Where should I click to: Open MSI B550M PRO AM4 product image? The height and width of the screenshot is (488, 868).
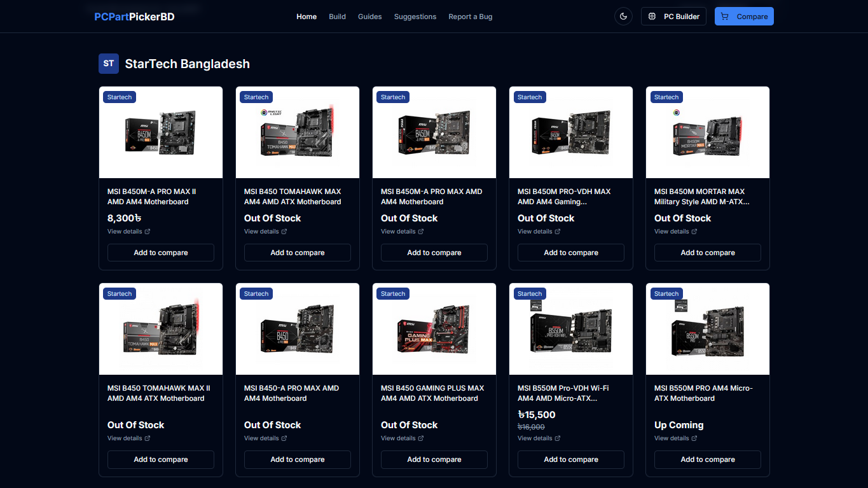pos(708,329)
